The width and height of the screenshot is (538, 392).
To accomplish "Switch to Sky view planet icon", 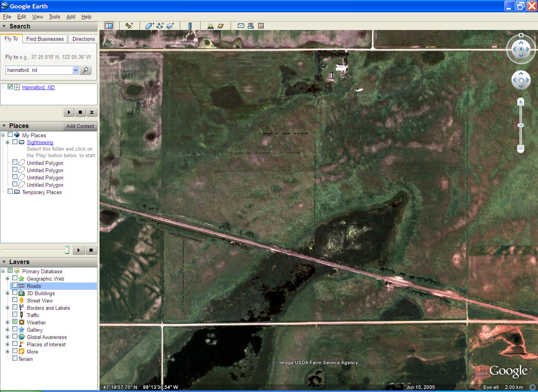I will pyautogui.click(x=221, y=26).
